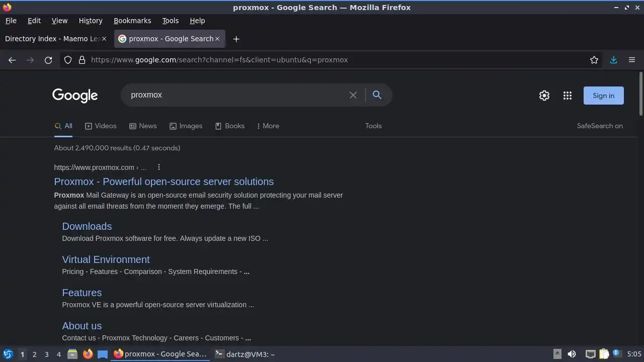This screenshot has height=362, width=644.
Task: Select workspace 1 in the pager
Action: [x=22, y=354]
